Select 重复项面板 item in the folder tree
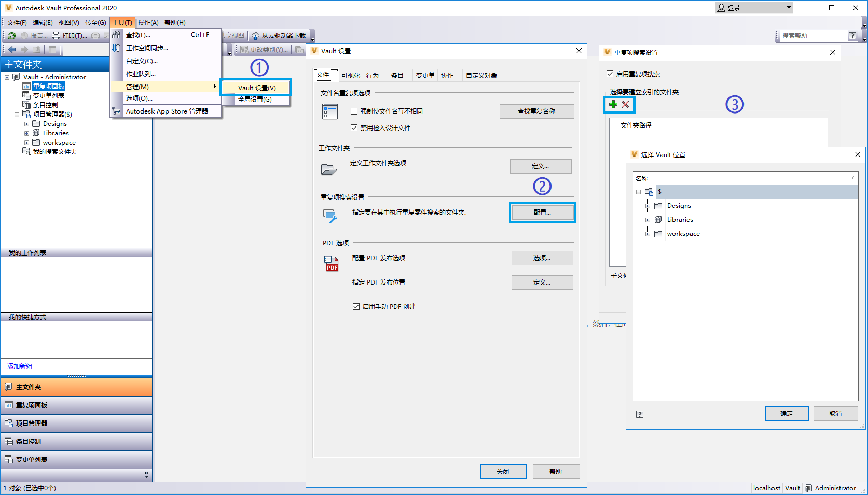The height and width of the screenshot is (495, 868). 49,87
